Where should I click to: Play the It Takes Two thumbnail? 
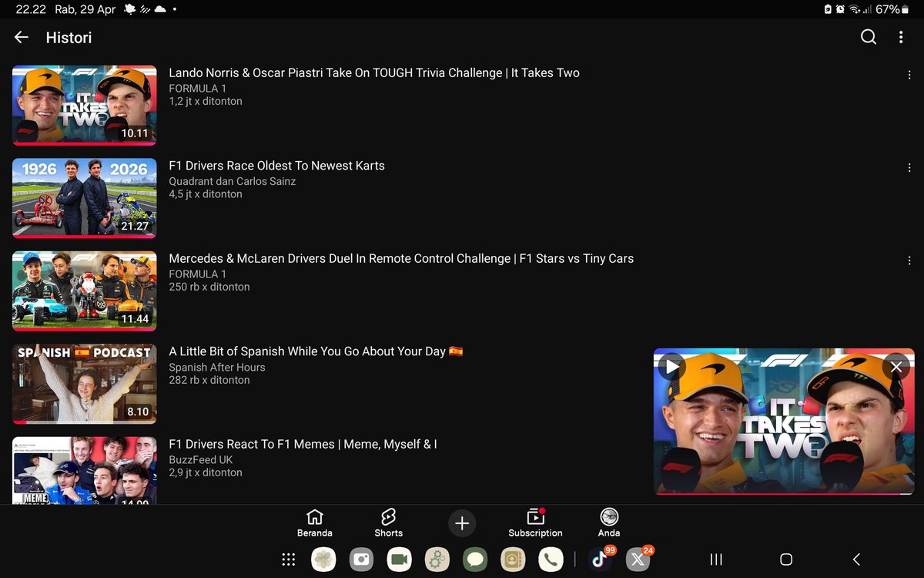pos(85,106)
